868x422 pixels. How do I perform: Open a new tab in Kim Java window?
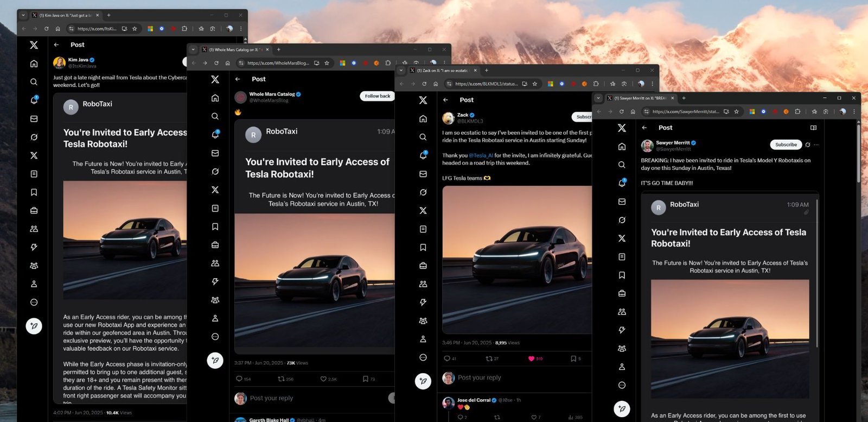(x=108, y=15)
